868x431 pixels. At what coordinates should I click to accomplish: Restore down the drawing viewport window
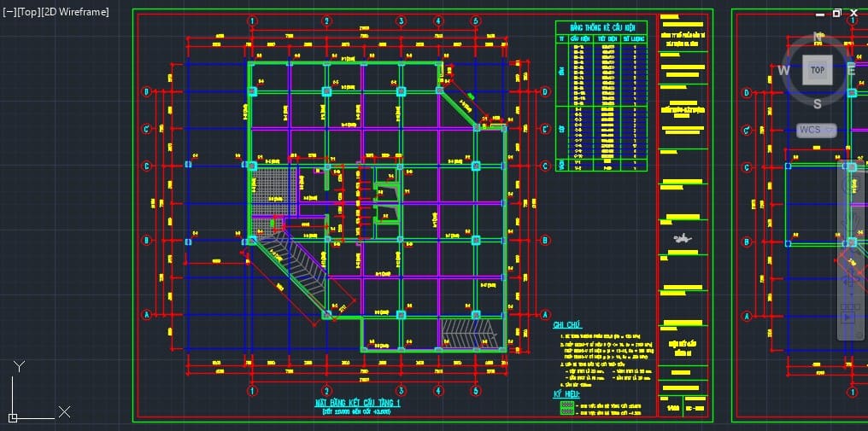tap(836, 13)
